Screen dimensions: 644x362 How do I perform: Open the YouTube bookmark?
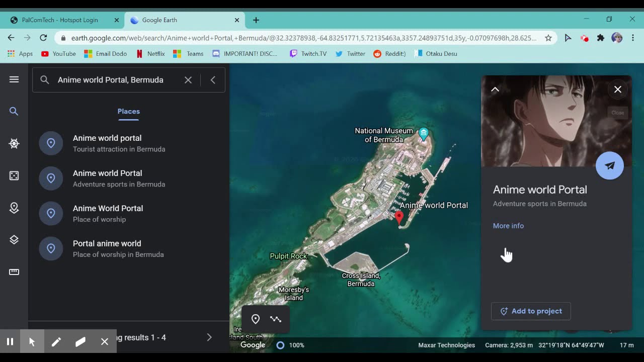point(58,54)
